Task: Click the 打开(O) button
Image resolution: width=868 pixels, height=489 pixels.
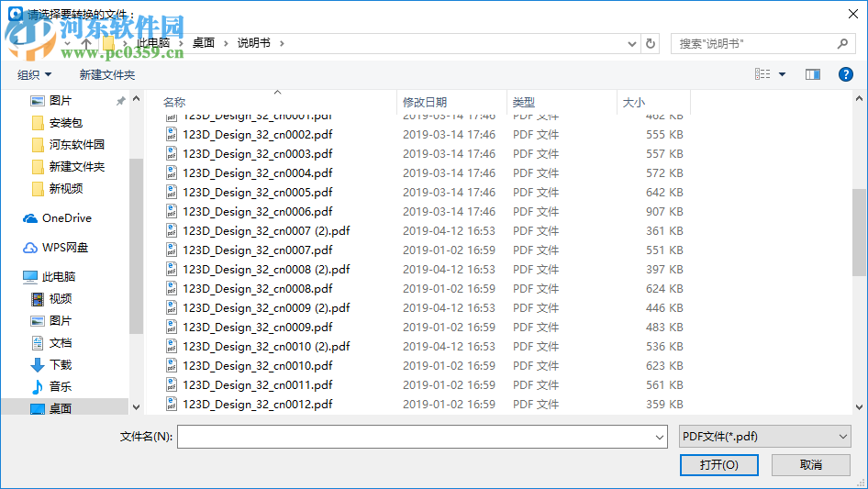Action: (719, 465)
